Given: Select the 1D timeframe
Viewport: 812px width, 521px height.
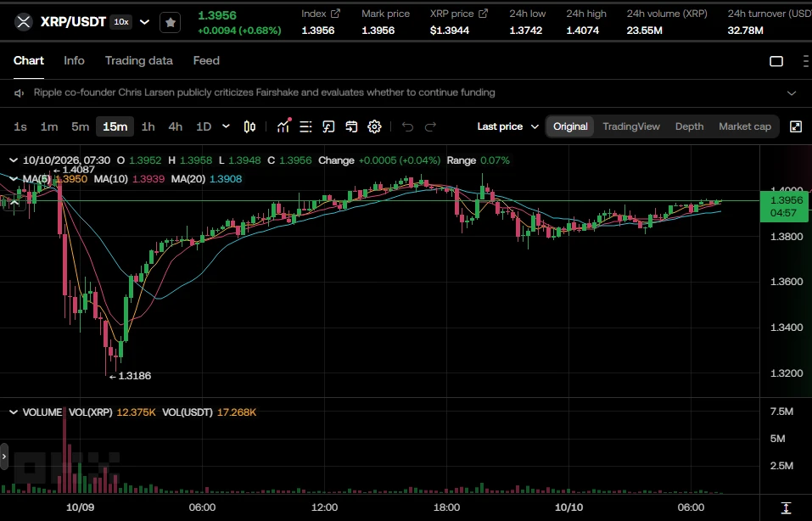Looking at the screenshot, I should [204, 126].
